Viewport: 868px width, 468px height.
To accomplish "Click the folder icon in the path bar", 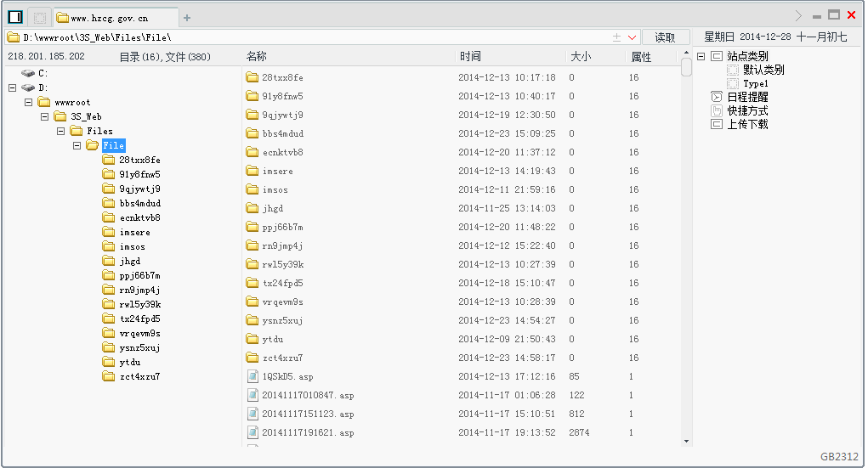I will click(x=14, y=37).
